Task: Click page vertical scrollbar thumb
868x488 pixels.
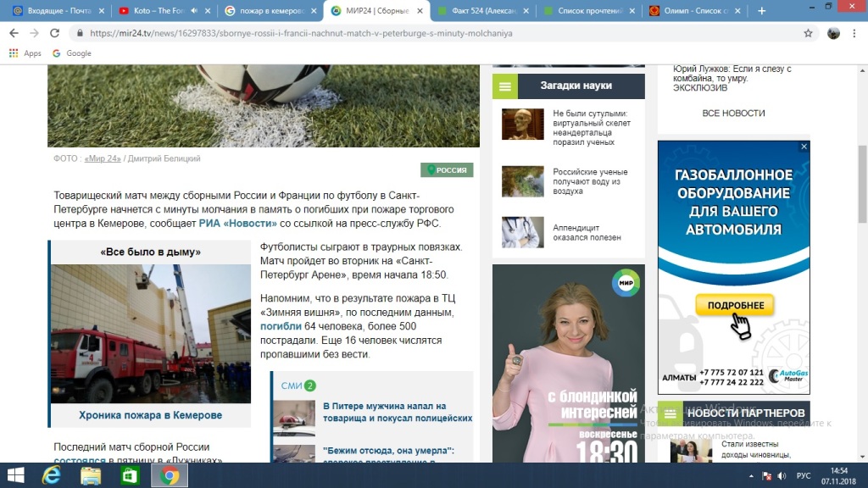Action: (x=862, y=184)
